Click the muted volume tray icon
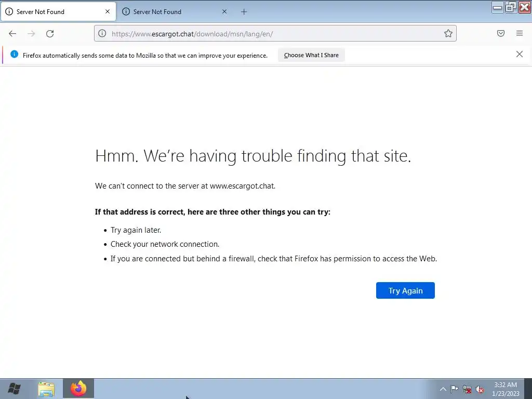 480,390
